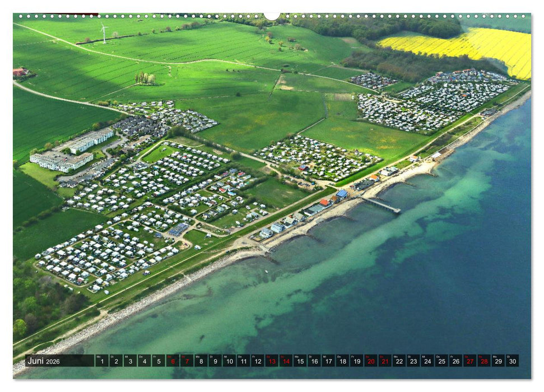Viewport: 544px width, 392px height.
Task: Select date 20 shown in red
Action: pos(370,361)
